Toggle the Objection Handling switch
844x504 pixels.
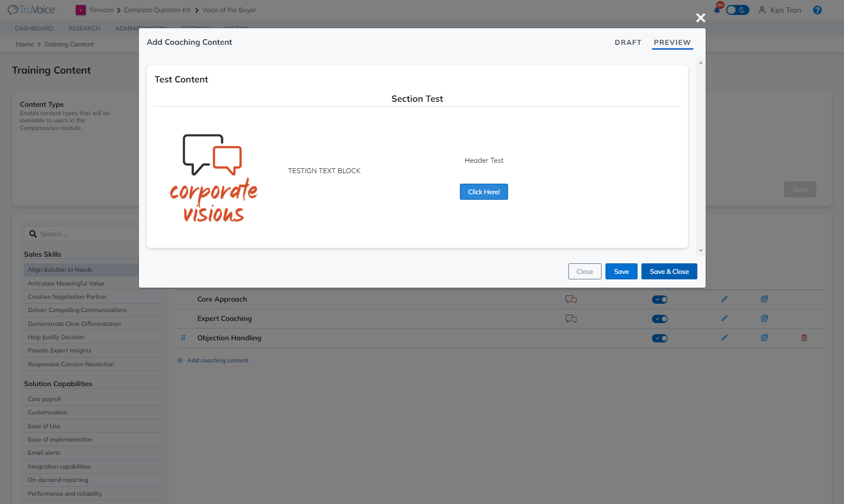660,338
